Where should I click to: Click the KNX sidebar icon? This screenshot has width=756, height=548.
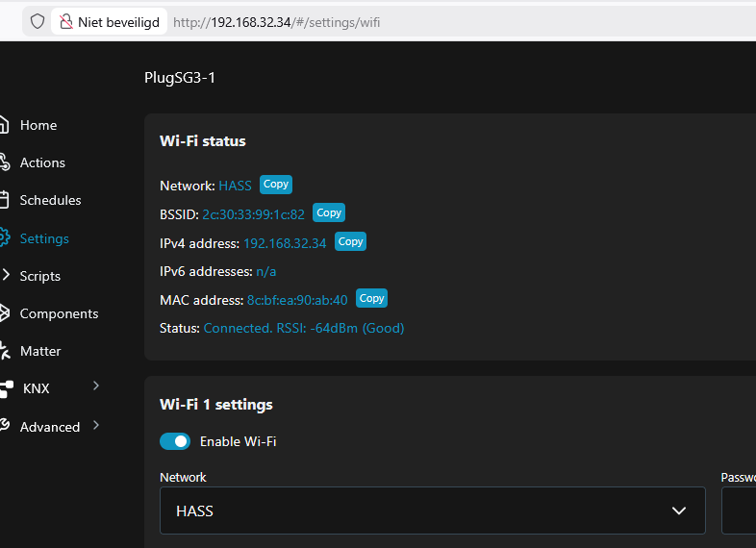6,389
